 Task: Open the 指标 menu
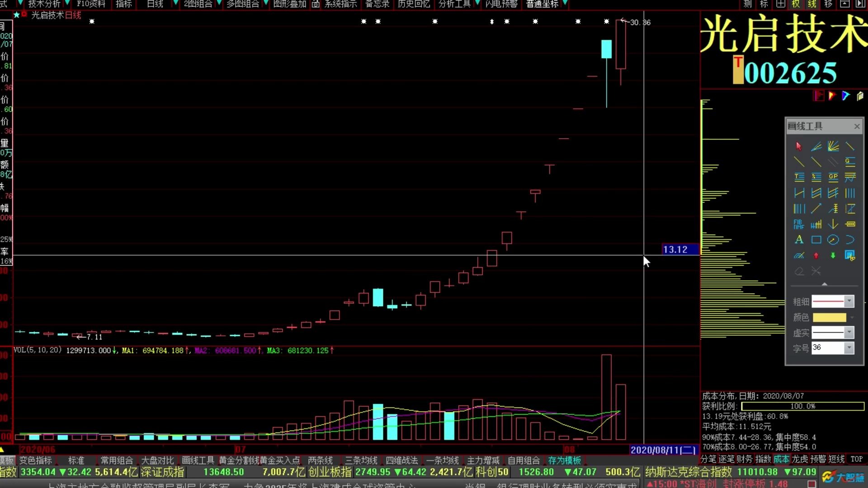[124, 4]
